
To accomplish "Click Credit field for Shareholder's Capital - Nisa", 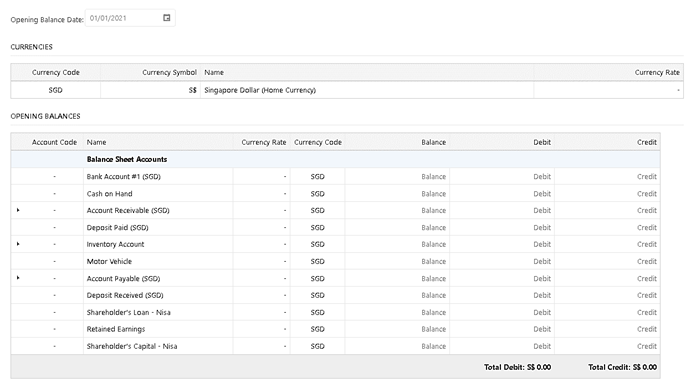I will 607,346.
